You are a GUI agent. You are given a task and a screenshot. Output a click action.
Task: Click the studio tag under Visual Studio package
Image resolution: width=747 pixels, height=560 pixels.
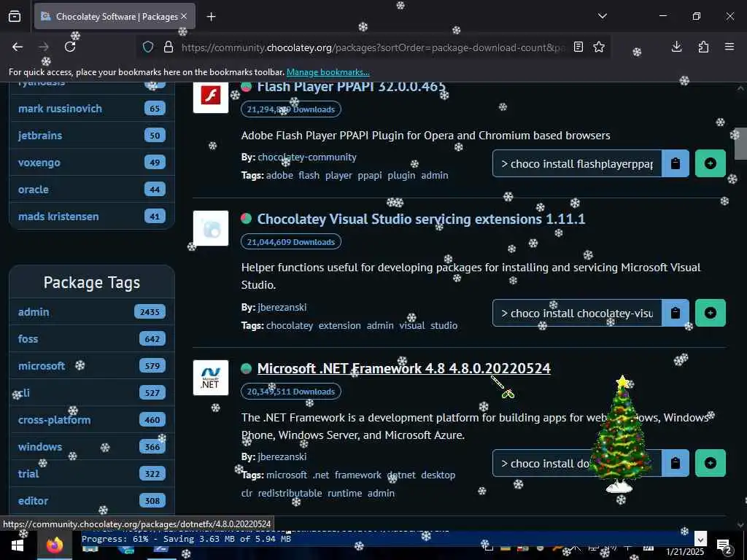pyautogui.click(x=444, y=326)
